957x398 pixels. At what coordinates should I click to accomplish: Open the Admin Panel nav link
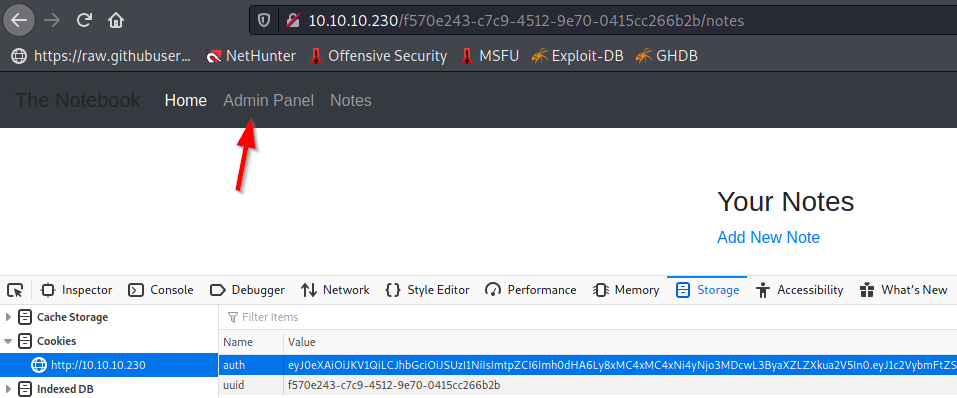[269, 100]
